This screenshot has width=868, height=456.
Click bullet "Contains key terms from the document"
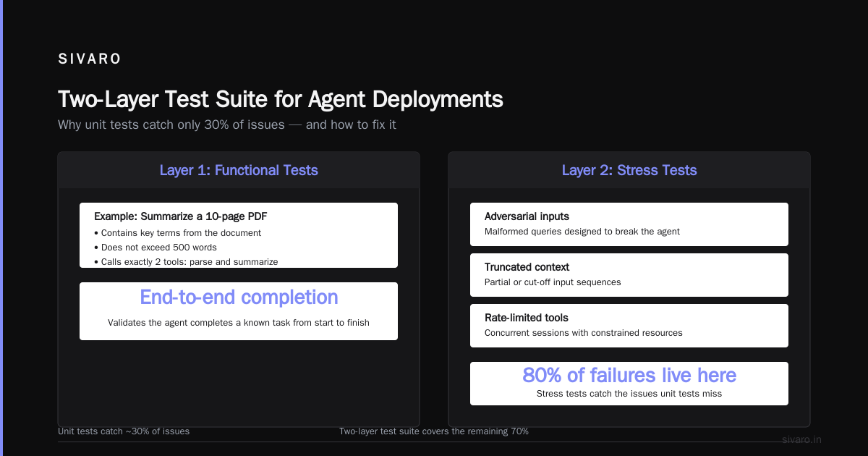[178, 233]
